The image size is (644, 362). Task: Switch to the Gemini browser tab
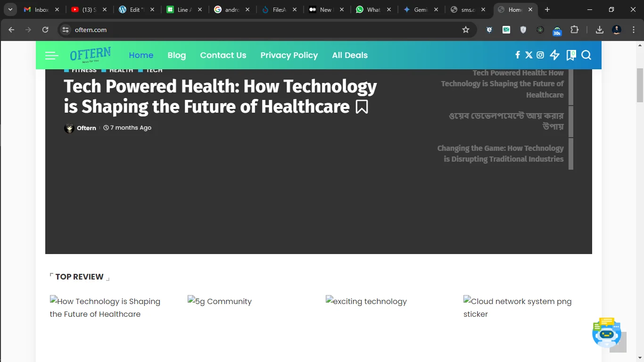tap(419, 9)
